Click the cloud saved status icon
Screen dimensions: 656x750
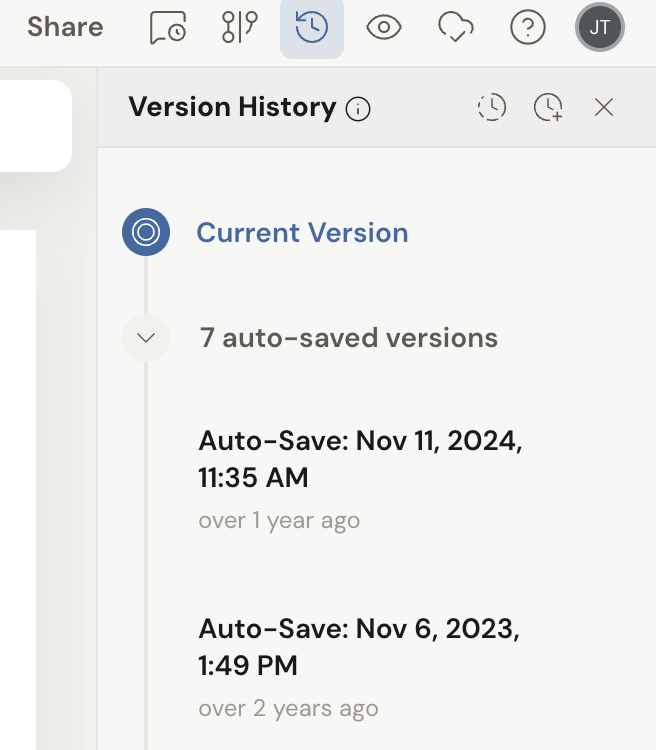[x=456, y=27]
